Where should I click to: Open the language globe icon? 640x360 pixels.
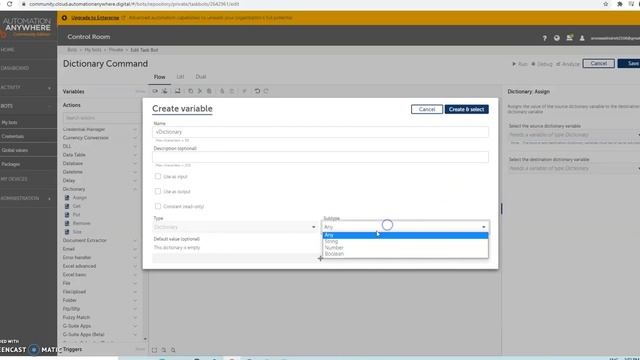point(557,38)
